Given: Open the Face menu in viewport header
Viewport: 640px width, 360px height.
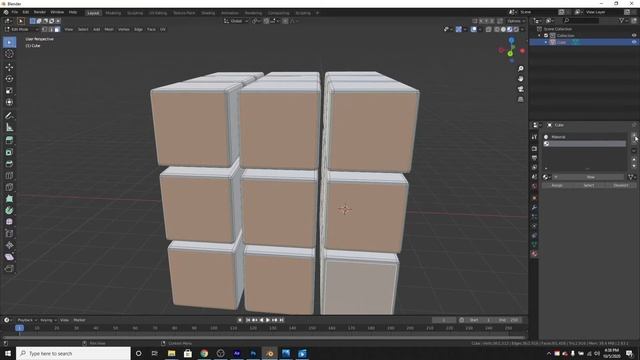Looking at the screenshot, I should (x=151, y=29).
